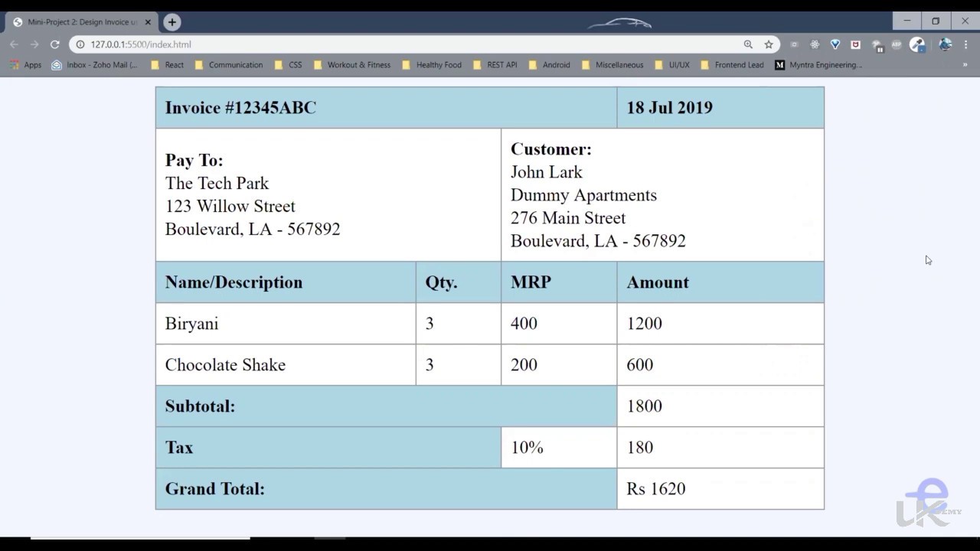Screen dimensions: 980x551
Task: Open the Communication bookmarks folder
Action: coord(228,65)
